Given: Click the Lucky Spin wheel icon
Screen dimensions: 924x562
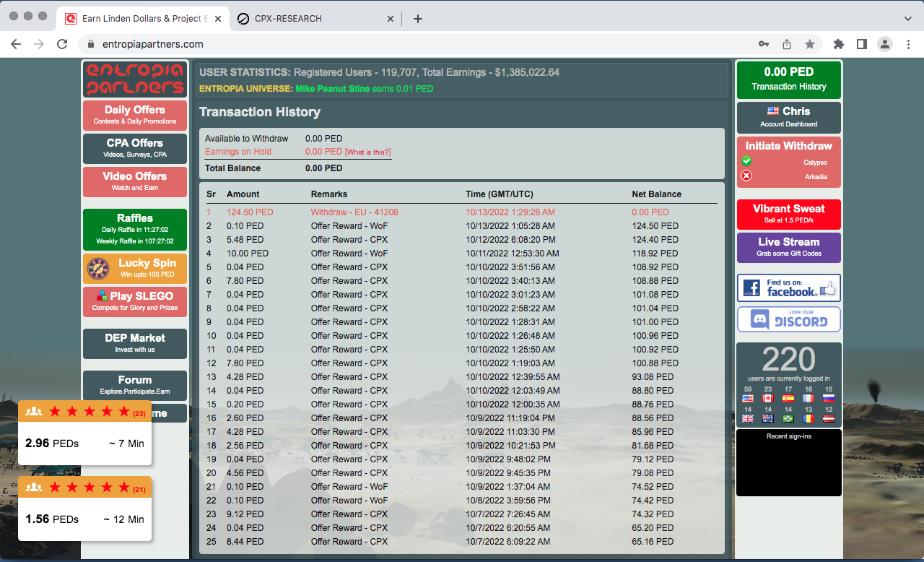Looking at the screenshot, I should (x=98, y=269).
